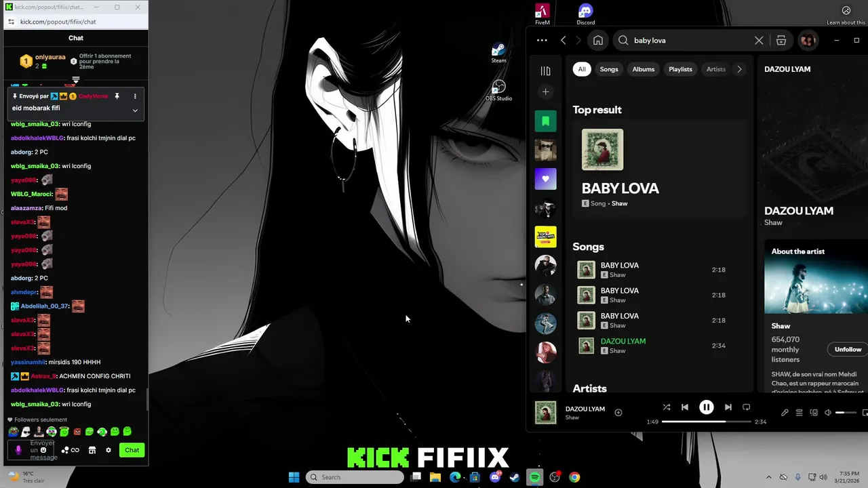This screenshot has height=488, width=868.
Task: Open the infinity loop icon in chat
Action: [75, 450]
